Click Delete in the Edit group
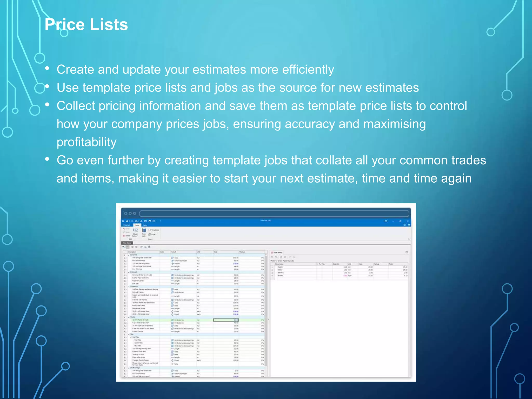Screen dimensions: 532x399 127,236
